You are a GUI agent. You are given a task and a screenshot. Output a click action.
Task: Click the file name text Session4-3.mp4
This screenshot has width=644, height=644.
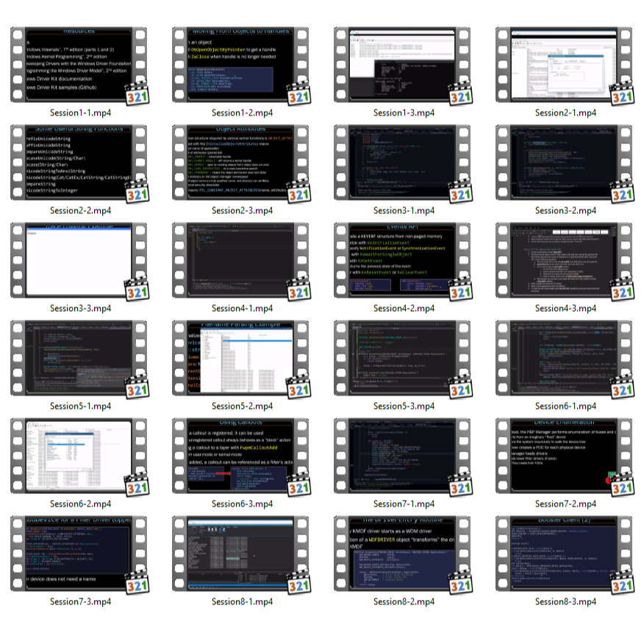pos(566,309)
